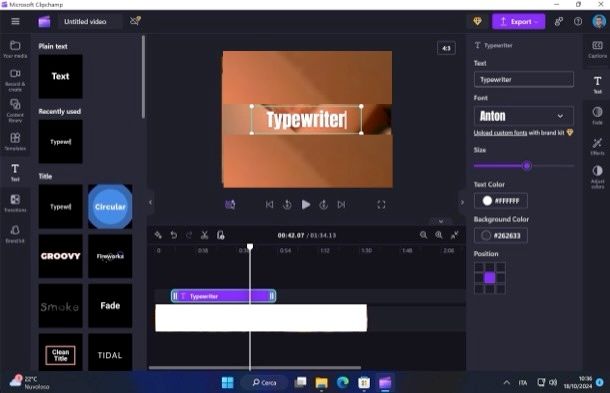Forward five seconds

pyautogui.click(x=324, y=205)
